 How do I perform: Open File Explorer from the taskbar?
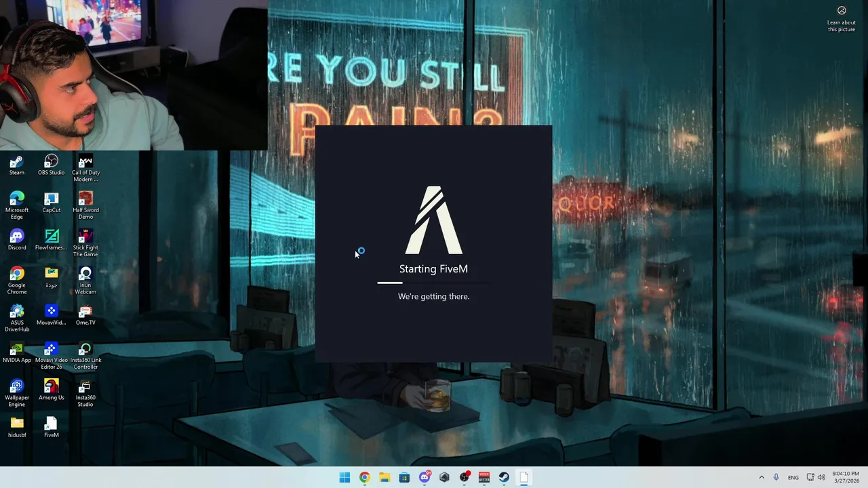click(384, 477)
